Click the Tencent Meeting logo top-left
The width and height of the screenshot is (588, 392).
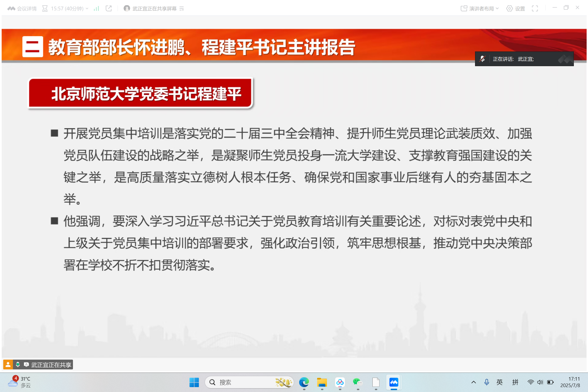click(x=11, y=8)
